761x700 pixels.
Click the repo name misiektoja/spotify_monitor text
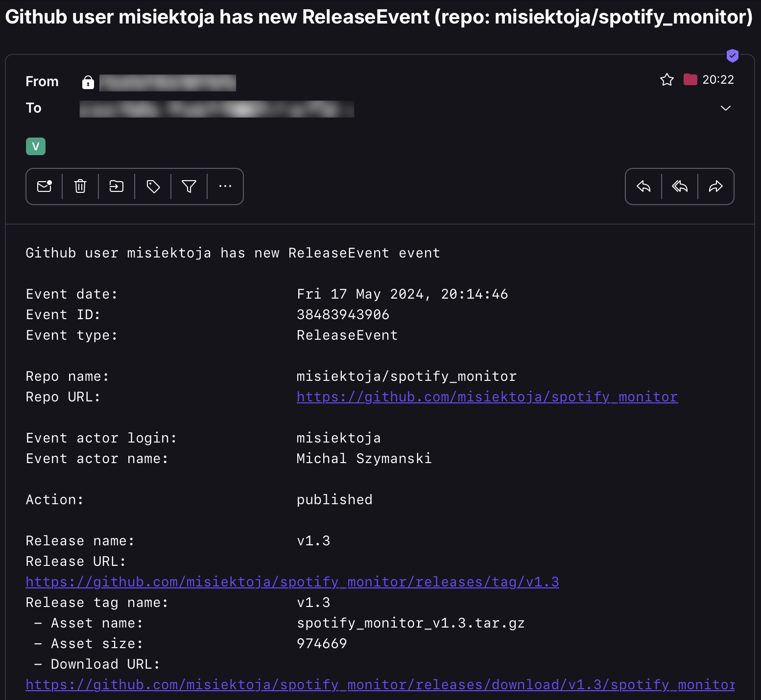coord(406,376)
